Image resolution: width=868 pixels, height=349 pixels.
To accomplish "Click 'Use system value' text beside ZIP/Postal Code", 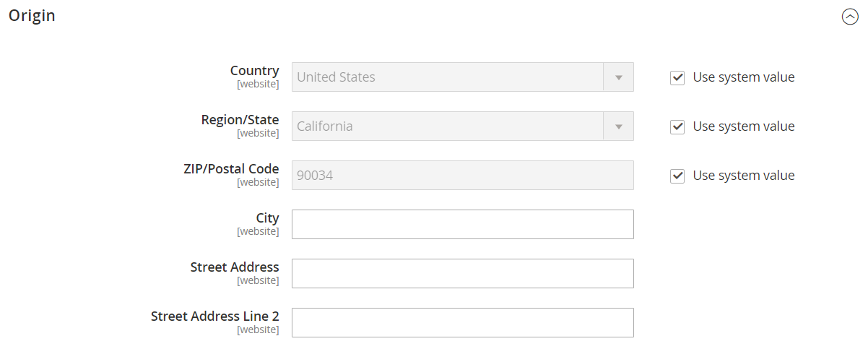I will point(744,176).
